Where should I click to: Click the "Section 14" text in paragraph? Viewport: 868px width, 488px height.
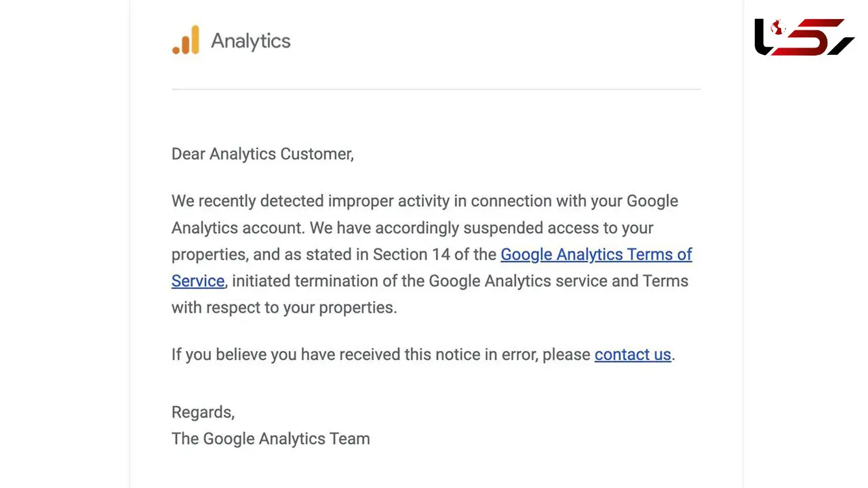pos(410,254)
